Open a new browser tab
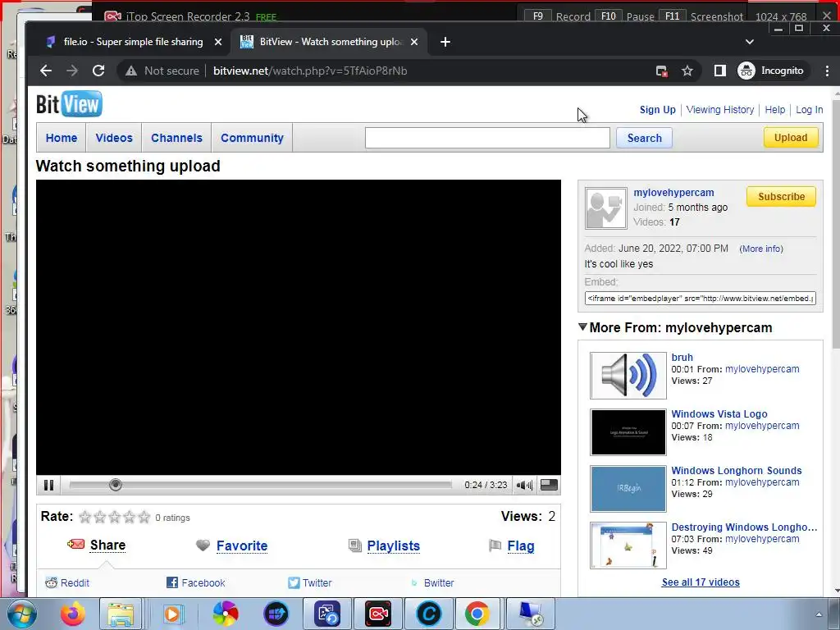The width and height of the screenshot is (840, 630). (445, 42)
